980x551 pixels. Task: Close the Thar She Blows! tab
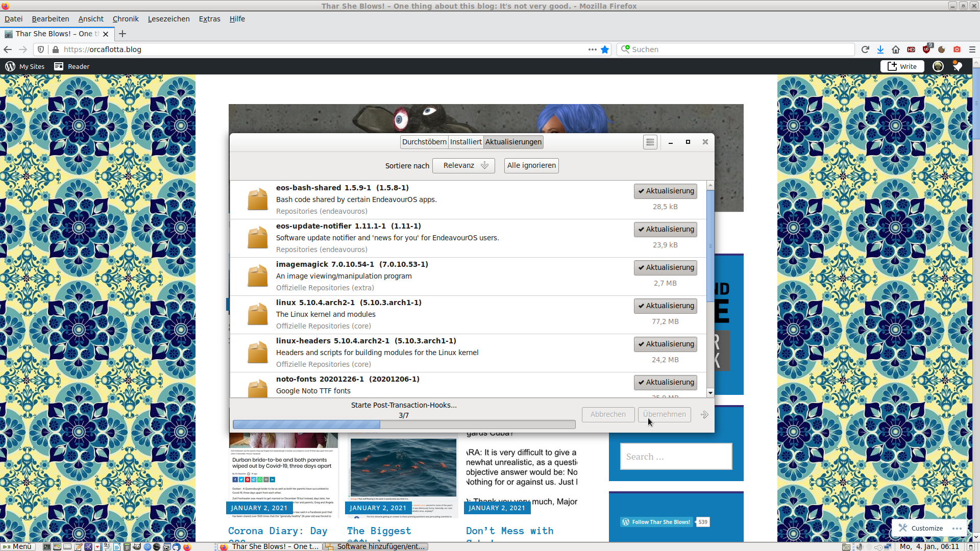(x=106, y=34)
